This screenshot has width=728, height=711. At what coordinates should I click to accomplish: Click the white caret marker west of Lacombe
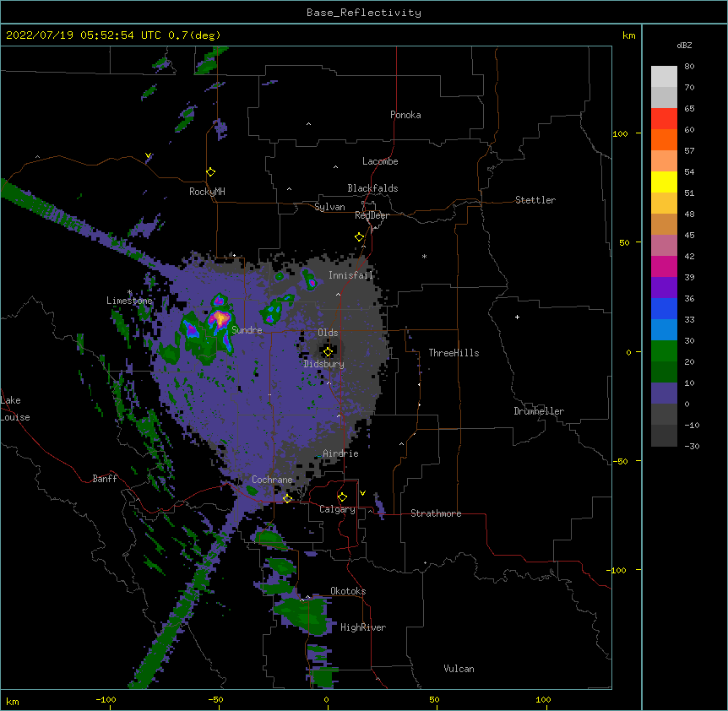point(335,167)
